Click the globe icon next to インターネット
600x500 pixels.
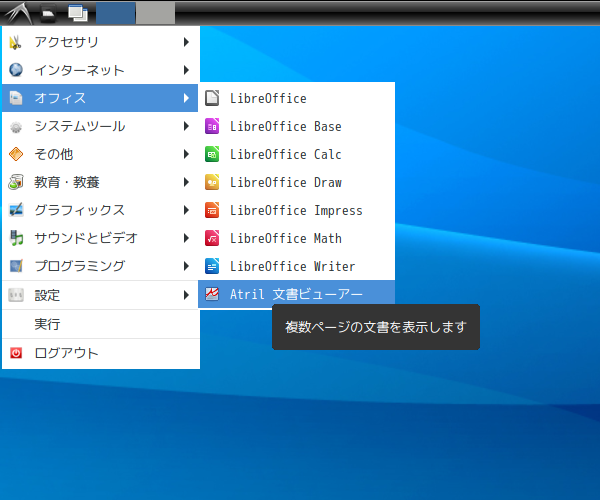click(16, 70)
